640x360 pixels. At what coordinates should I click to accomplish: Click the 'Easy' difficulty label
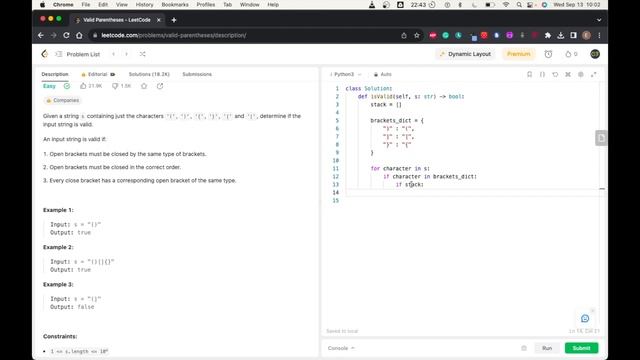pyautogui.click(x=49, y=86)
